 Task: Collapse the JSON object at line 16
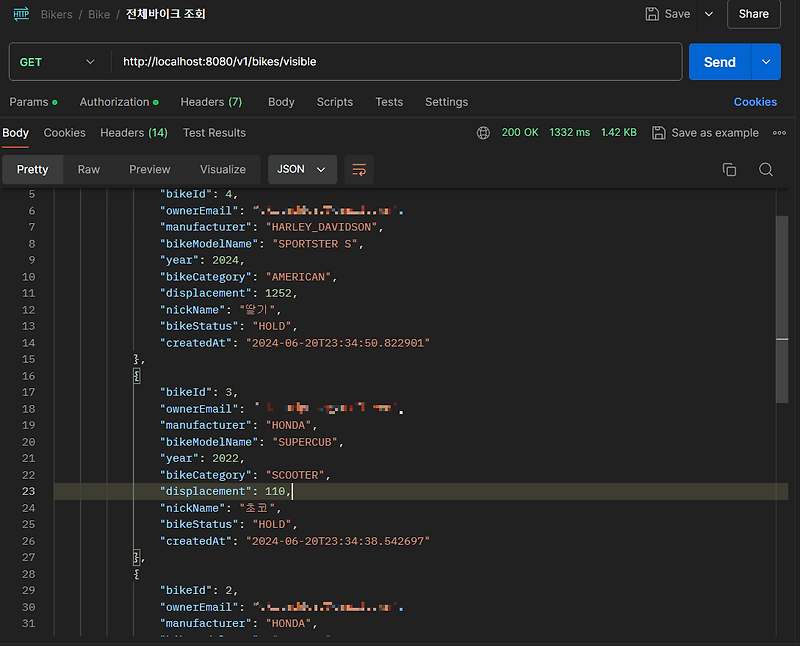tap(136, 376)
